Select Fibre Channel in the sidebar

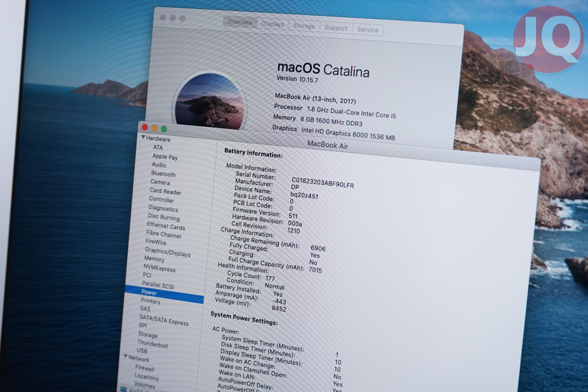tap(164, 235)
